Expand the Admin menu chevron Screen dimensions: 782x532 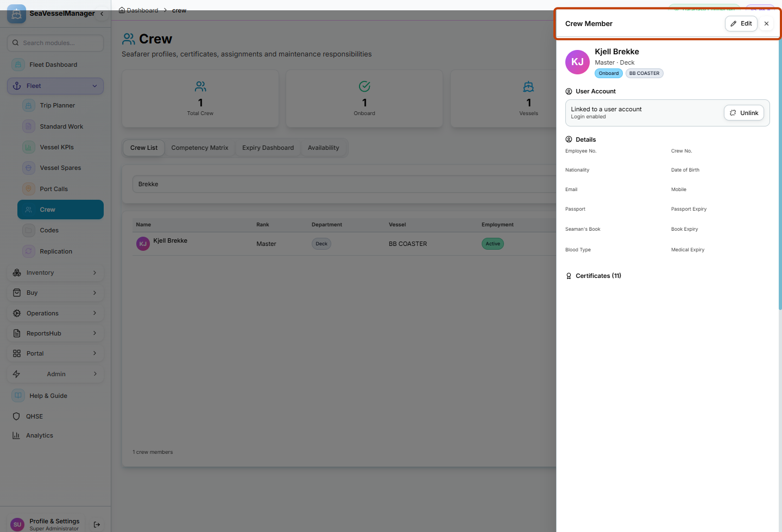point(95,374)
